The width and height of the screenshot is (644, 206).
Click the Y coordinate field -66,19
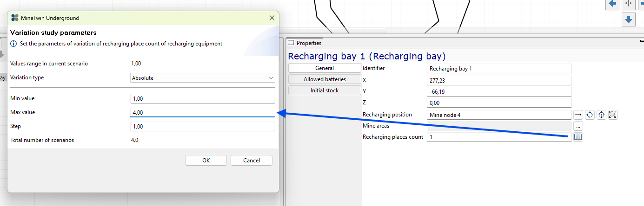click(499, 92)
